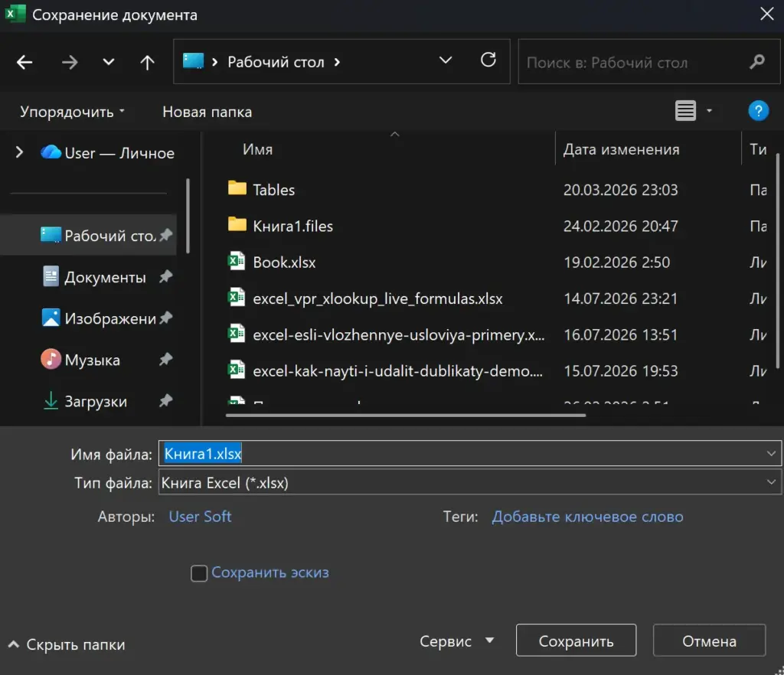Open the view options dropdown arrow
This screenshot has height=675, width=784.
point(709,110)
